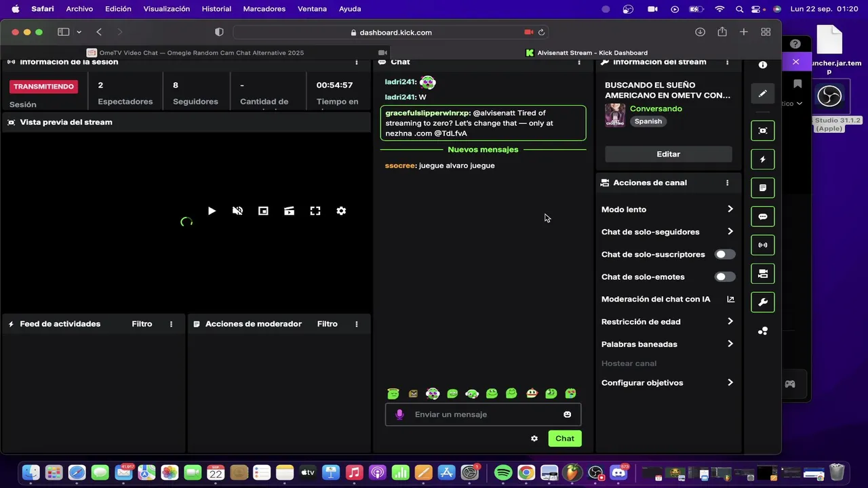Toggle stream info widget icon in sidebar
Screen dimensions: 868x488
click(763, 274)
